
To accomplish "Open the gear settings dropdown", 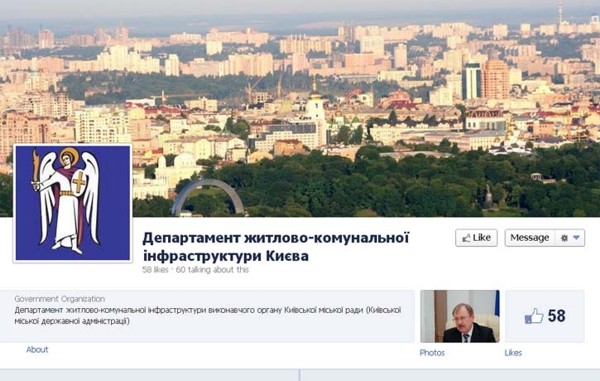I will coord(570,238).
